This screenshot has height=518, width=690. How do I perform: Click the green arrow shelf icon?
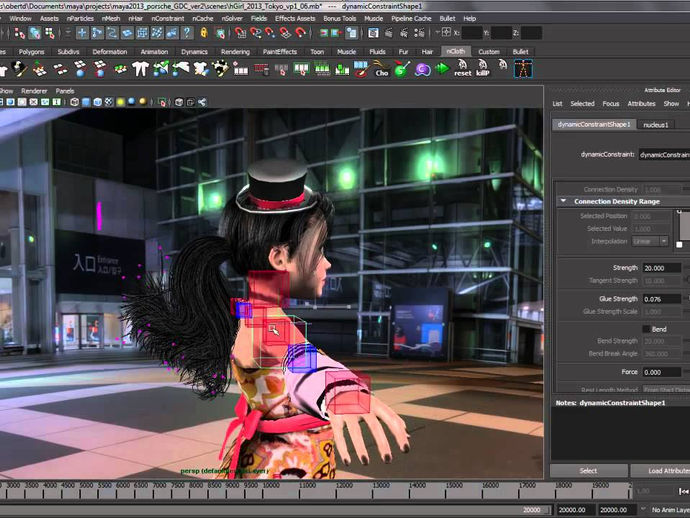tap(442, 69)
